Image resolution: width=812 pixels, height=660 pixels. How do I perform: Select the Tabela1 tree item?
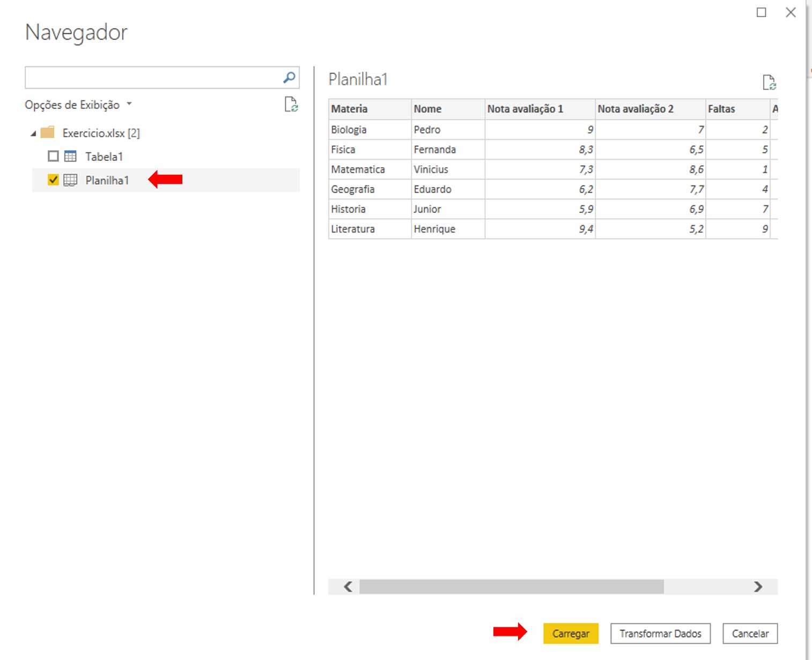pos(166,157)
